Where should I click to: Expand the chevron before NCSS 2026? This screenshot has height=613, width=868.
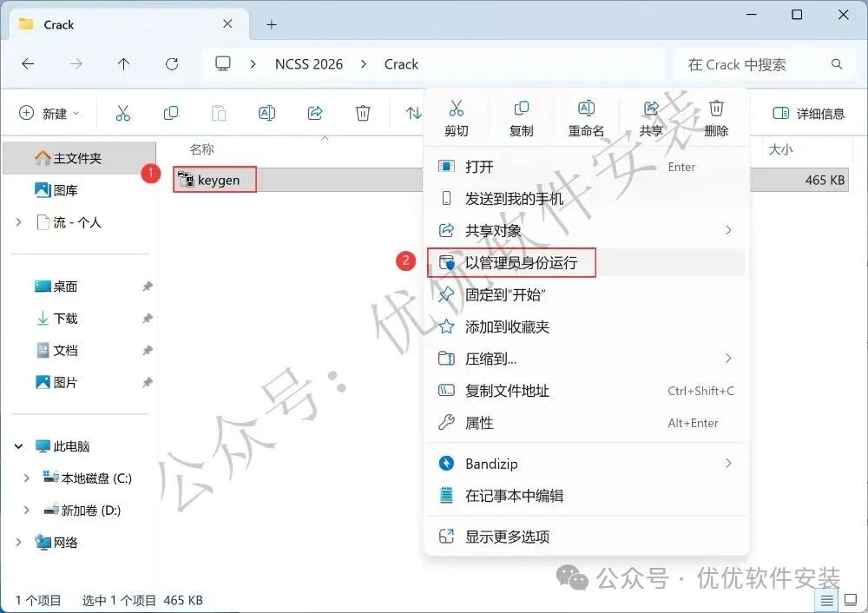pos(253,64)
